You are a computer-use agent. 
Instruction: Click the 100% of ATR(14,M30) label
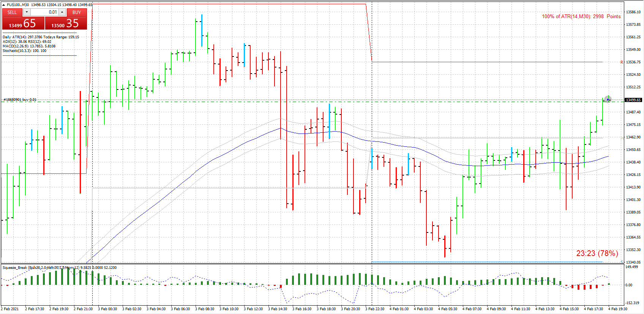(581, 16)
